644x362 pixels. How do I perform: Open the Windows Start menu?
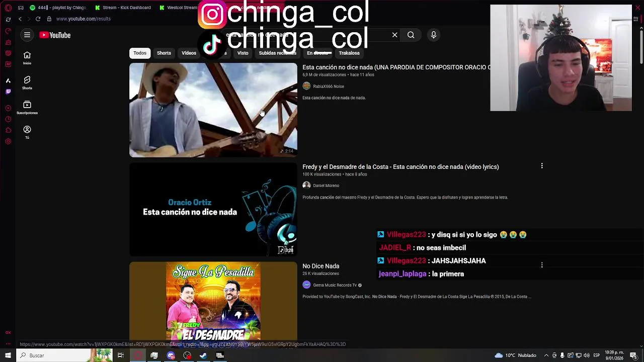click(8, 355)
